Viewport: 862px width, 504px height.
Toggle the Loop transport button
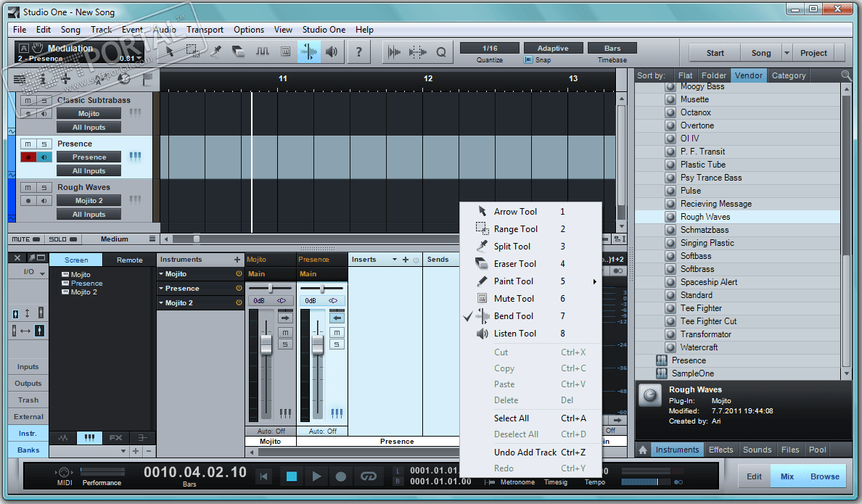pos(369,476)
